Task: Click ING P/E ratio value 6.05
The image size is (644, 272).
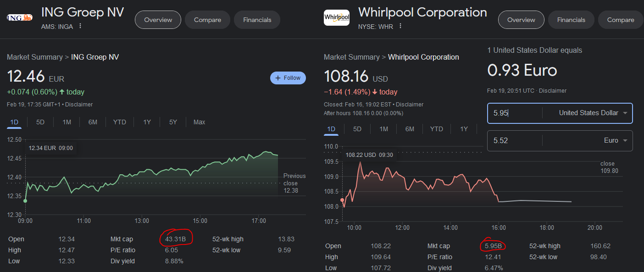Action: point(172,250)
